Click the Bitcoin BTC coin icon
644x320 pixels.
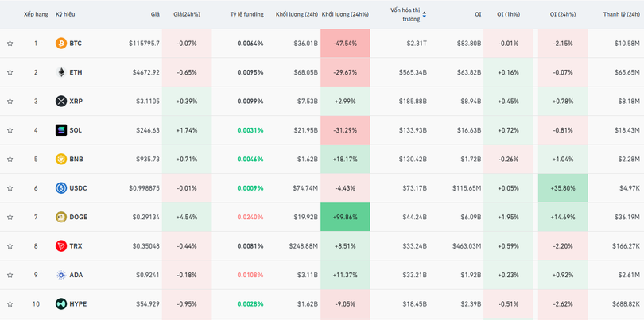(x=61, y=44)
